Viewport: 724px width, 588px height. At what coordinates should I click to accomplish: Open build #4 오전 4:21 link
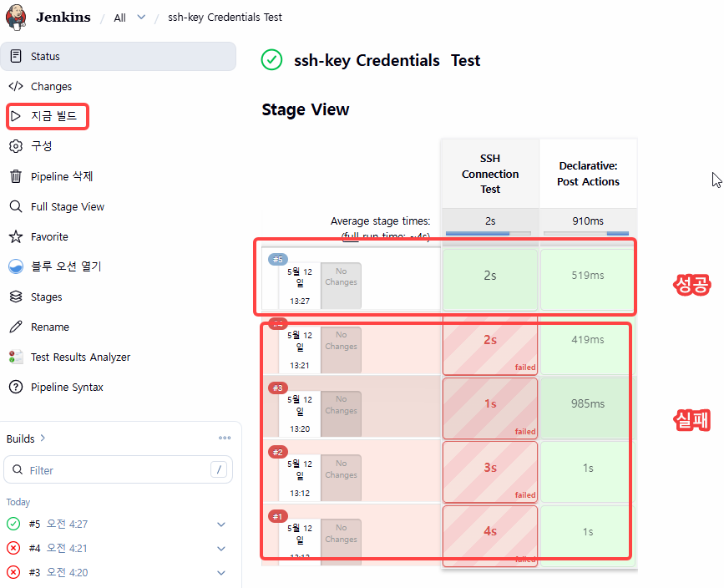pyautogui.click(x=58, y=548)
